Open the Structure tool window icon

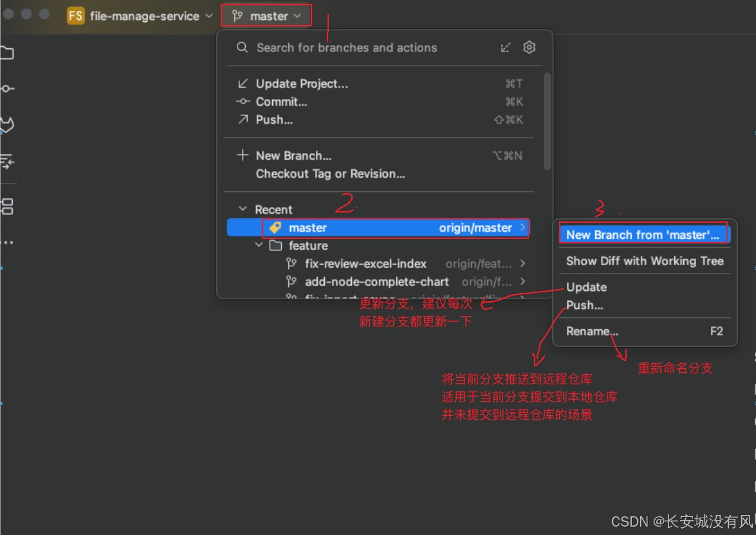click(6, 207)
